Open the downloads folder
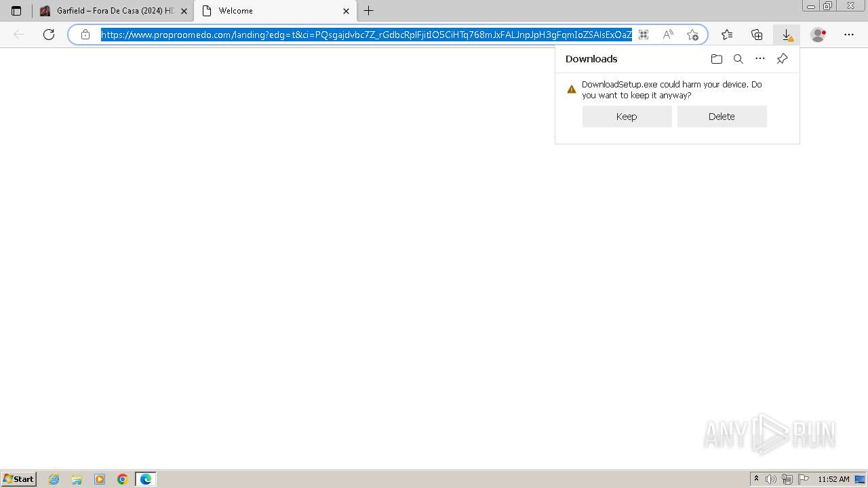Screen dimensions: 868x488 click(717, 59)
